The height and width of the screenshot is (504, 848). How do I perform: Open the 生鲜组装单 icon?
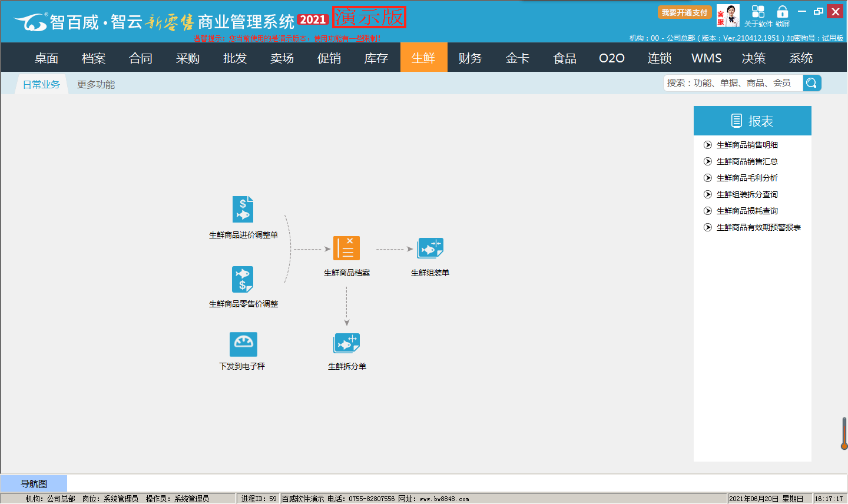click(x=430, y=248)
